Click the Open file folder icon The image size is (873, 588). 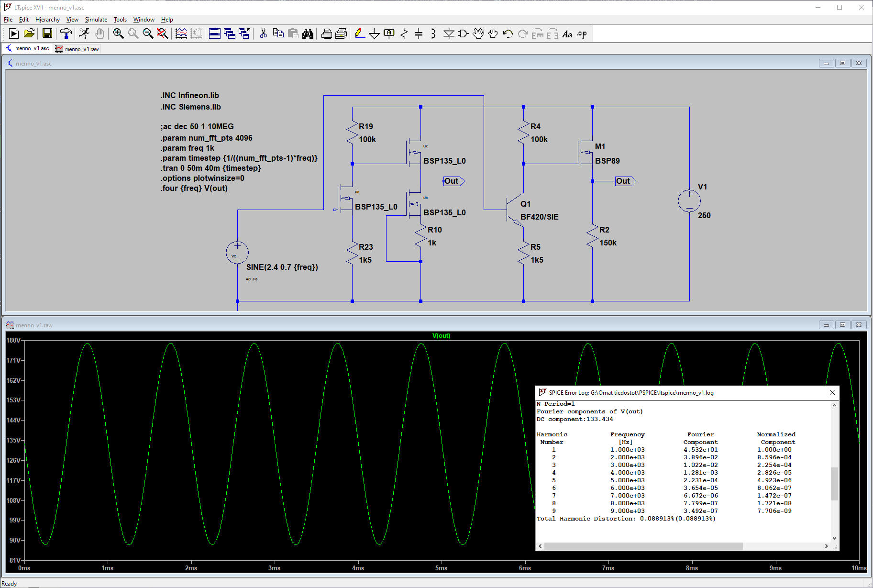click(29, 33)
